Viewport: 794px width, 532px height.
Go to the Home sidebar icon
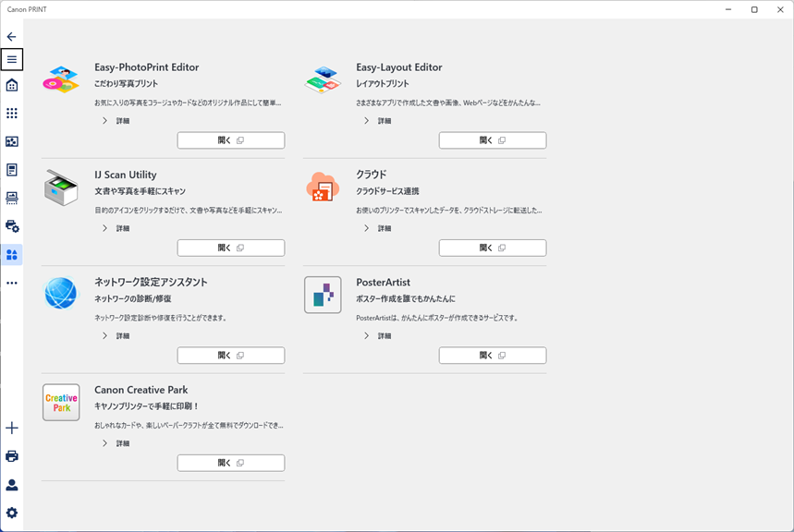coord(12,85)
